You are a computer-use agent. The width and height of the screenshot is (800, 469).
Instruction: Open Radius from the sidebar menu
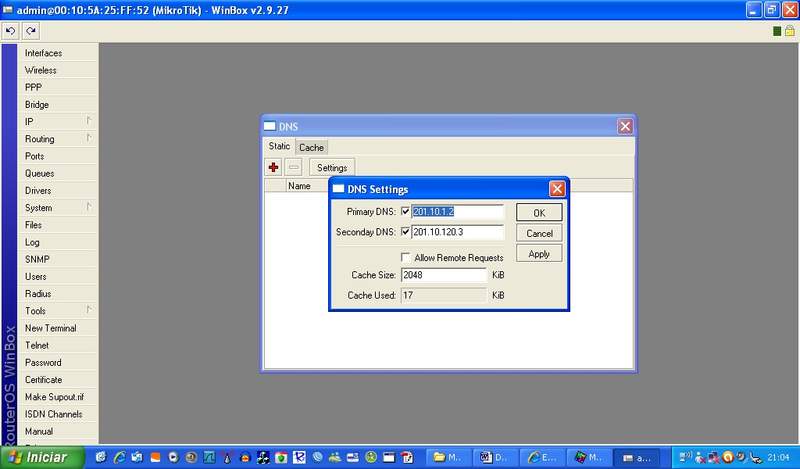[x=57, y=294]
